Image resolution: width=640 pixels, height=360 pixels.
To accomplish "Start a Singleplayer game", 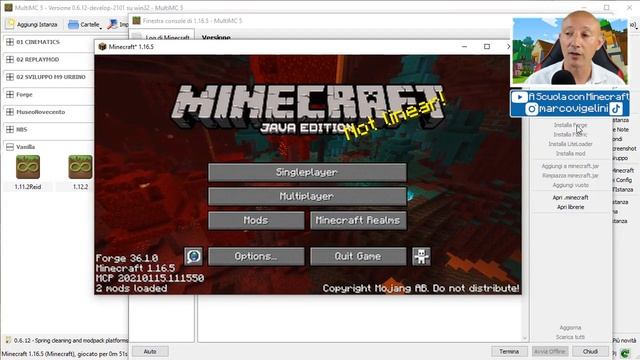I will (x=307, y=172).
